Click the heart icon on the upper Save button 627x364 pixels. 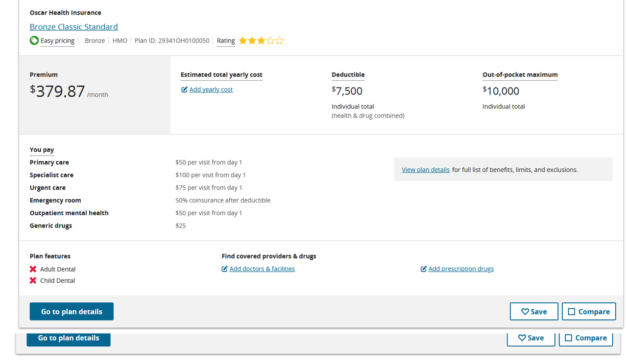525,312
